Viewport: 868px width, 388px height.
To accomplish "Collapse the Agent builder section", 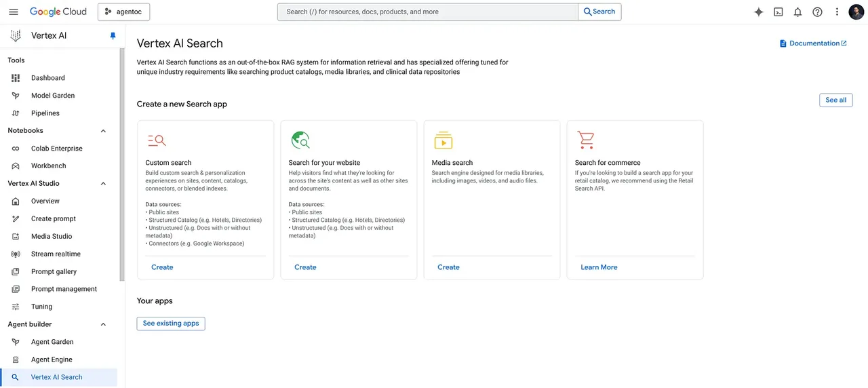I will [x=103, y=324].
